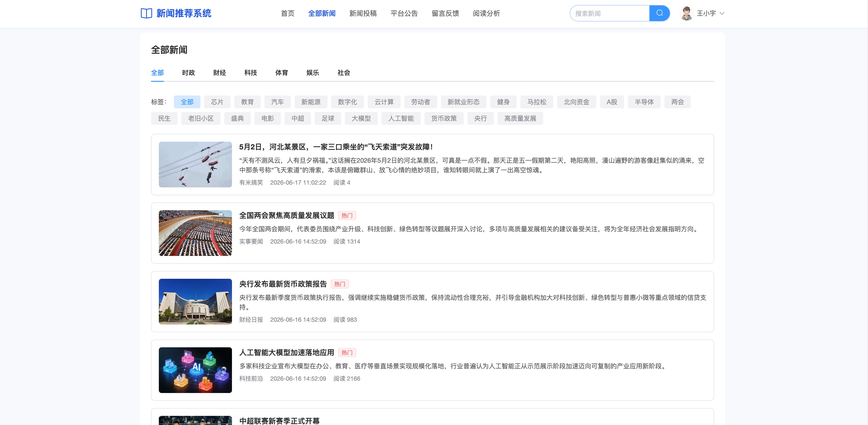Click the 热门 badge on 人工智能 article
The image size is (868, 425).
pos(347,353)
